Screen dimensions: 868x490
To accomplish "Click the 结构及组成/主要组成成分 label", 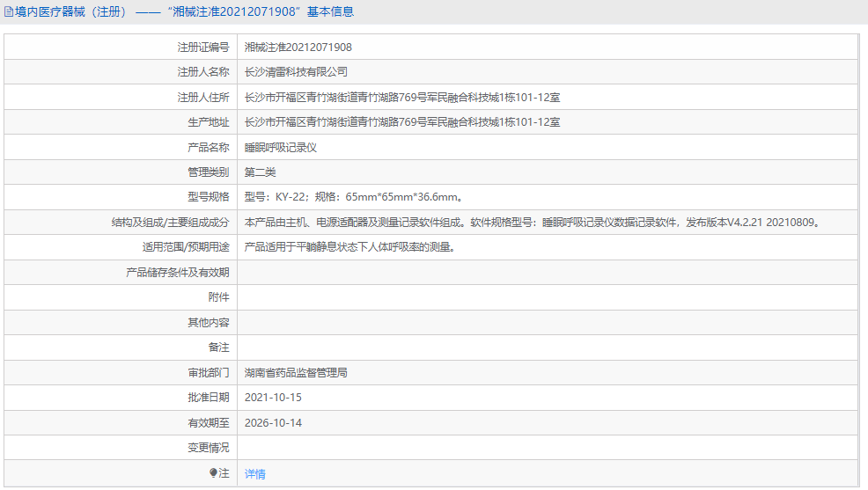I will click(171, 223).
